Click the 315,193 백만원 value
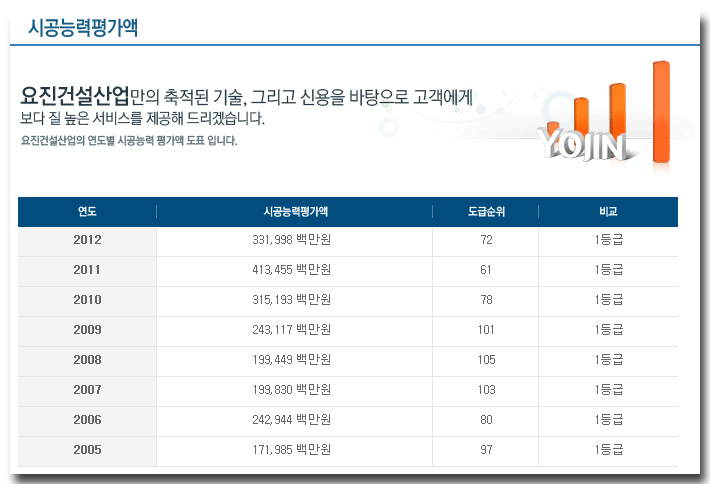710x484 pixels. click(x=292, y=299)
